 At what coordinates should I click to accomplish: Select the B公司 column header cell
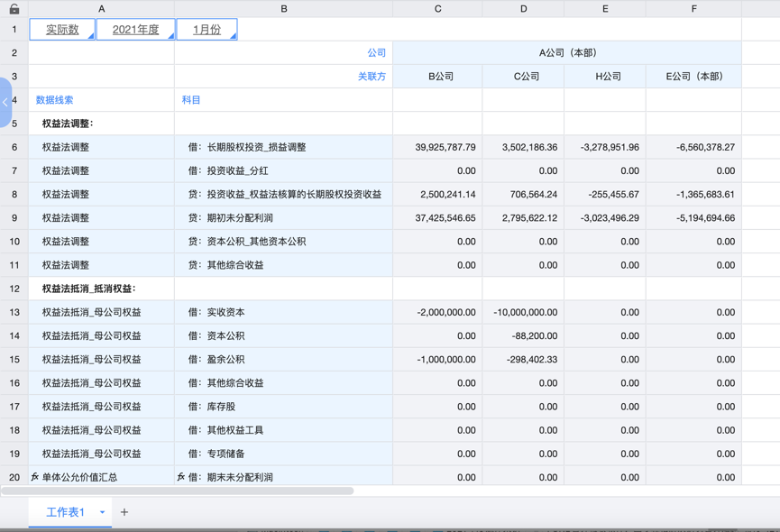(x=437, y=76)
